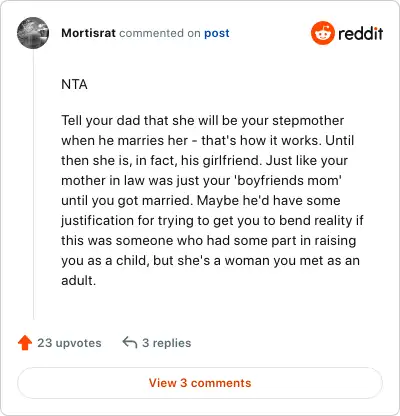This screenshot has height=416, width=400.
Task: Click the word "justification" in the comment
Action: pos(97,221)
